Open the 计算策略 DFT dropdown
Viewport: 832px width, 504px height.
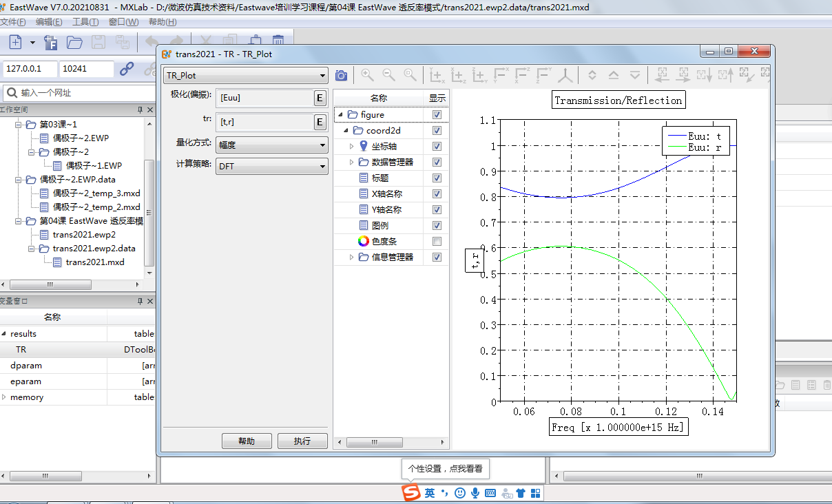tap(271, 166)
